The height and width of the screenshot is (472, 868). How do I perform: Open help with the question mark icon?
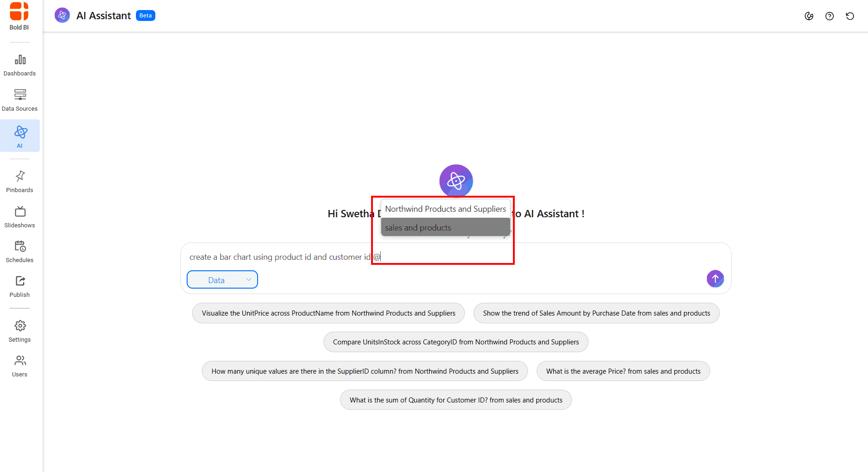(x=830, y=16)
